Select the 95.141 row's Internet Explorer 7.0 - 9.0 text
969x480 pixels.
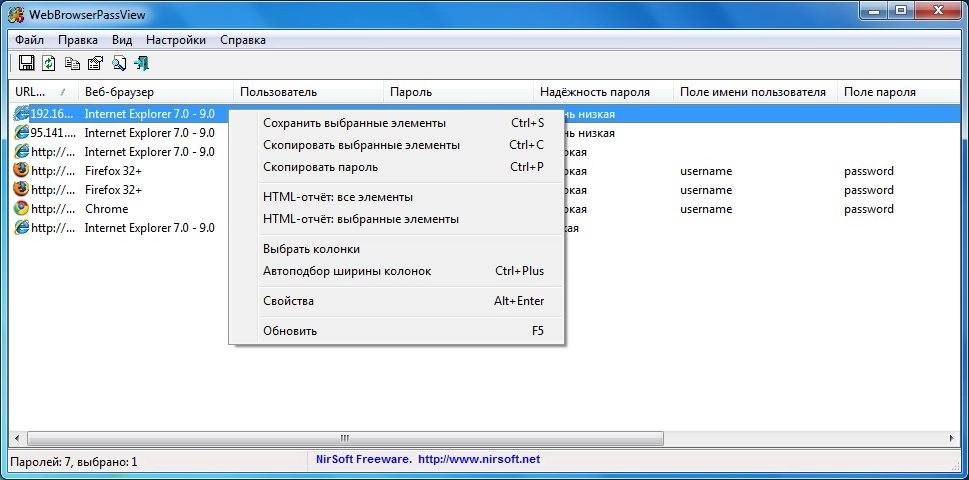[x=150, y=133]
